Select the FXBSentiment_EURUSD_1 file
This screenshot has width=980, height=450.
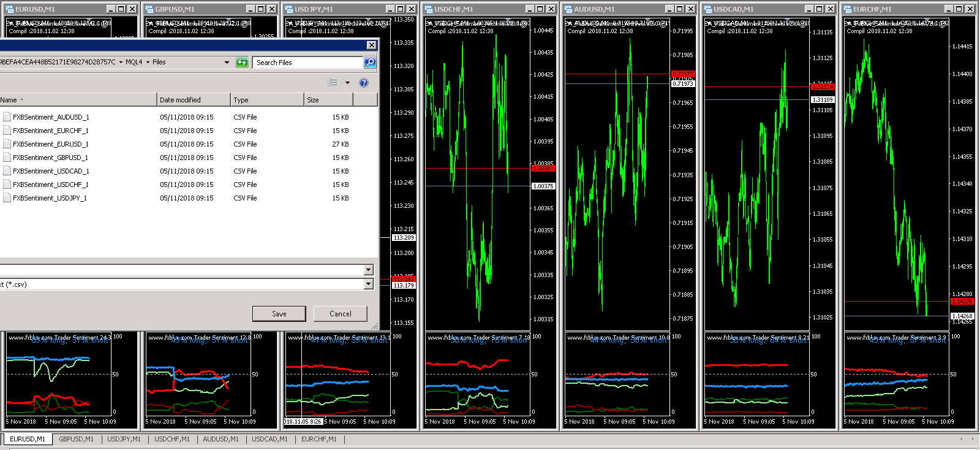click(x=49, y=144)
